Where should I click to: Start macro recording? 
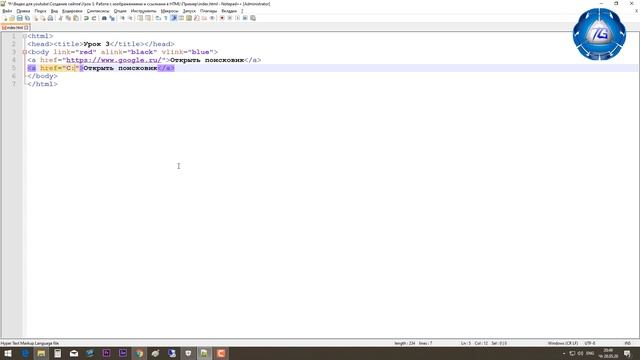tap(222, 18)
